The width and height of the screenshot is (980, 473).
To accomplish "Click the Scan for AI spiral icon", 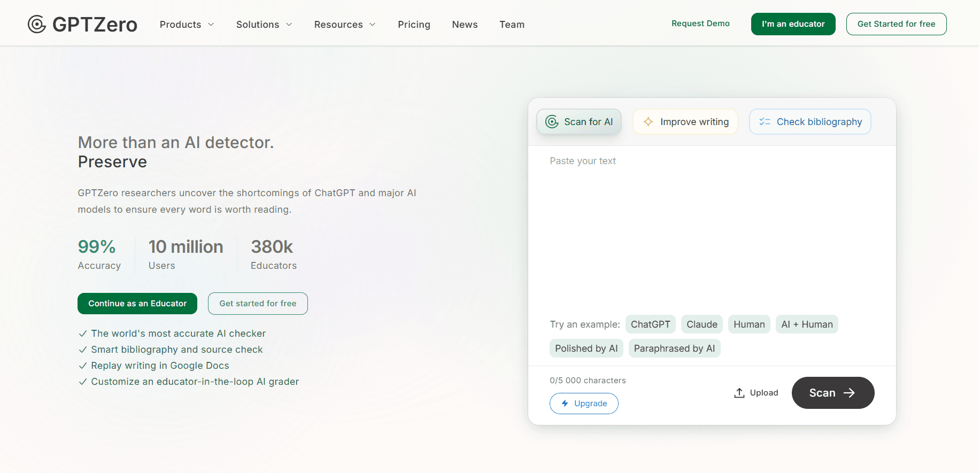I will [x=552, y=122].
